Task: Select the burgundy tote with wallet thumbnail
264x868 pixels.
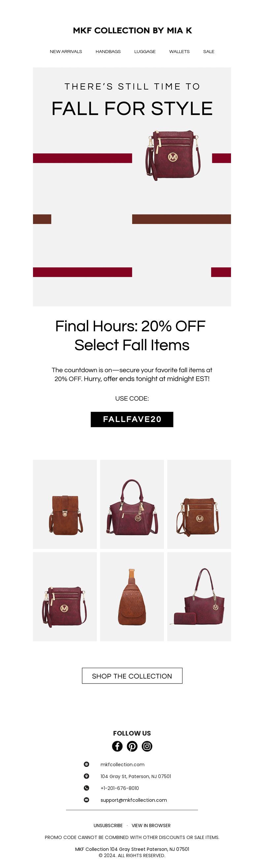Action: [199, 596]
